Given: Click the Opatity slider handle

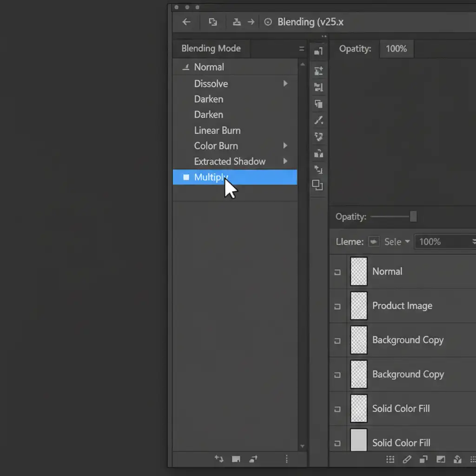Looking at the screenshot, I should click(413, 217).
